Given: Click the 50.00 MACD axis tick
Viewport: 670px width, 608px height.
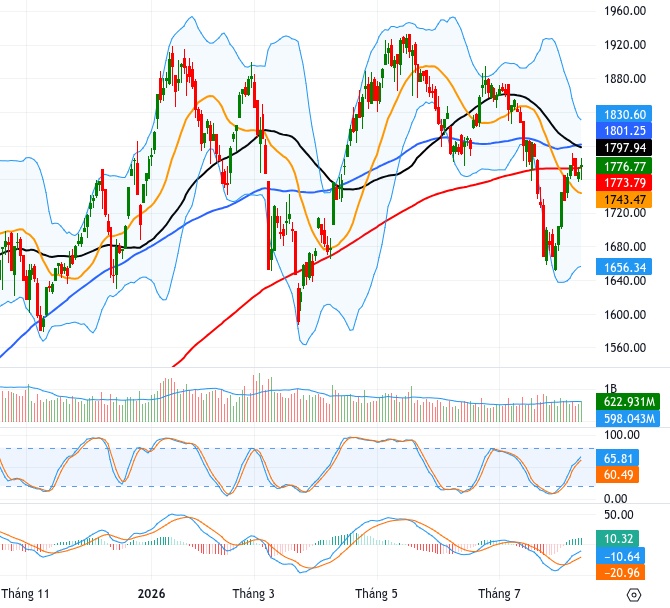Looking at the screenshot, I should pos(619,514).
